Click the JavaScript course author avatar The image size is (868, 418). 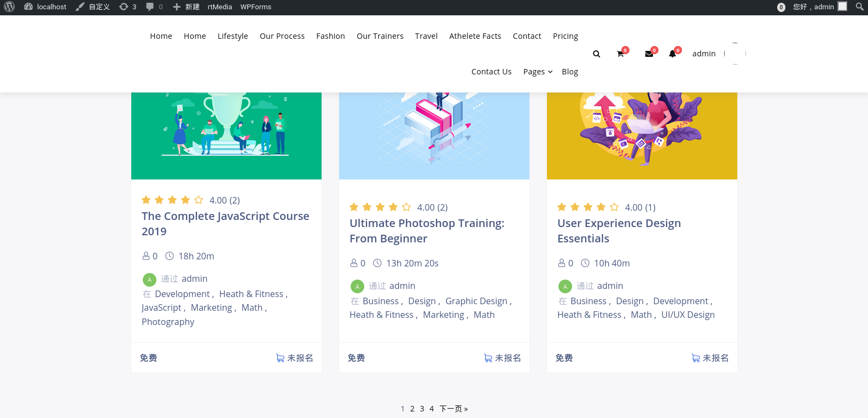149,280
